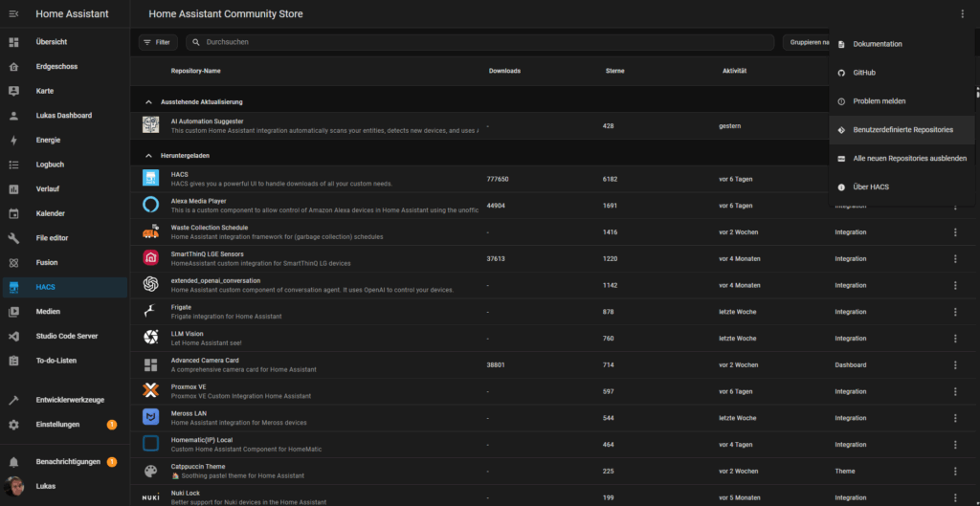
Task: Sort by Repository-Name column header
Action: (195, 71)
